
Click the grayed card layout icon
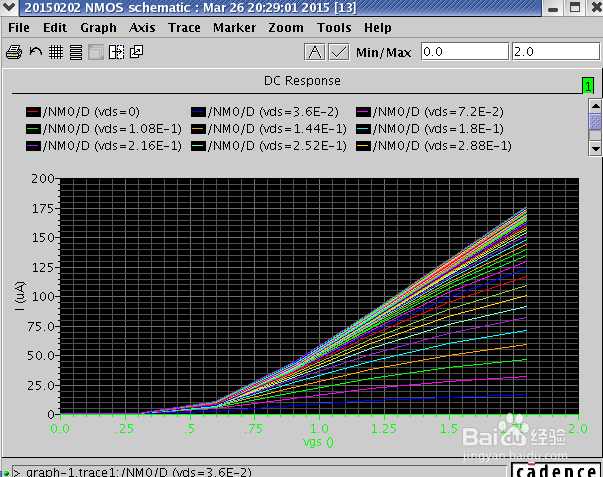click(96, 52)
